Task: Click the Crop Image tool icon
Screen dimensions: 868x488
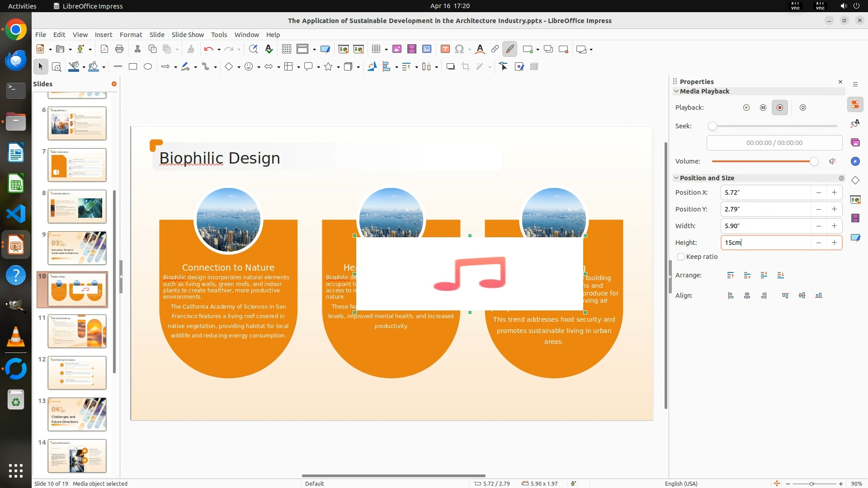Action: pos(466,66)
